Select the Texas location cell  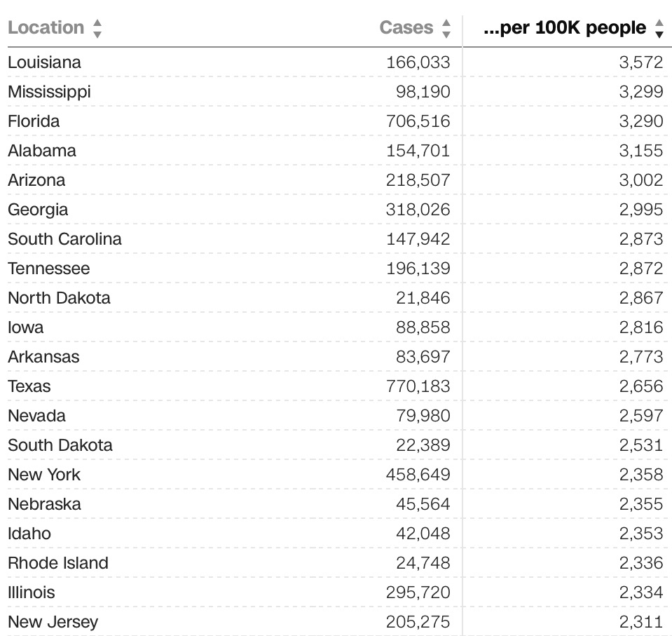[29, 386]
